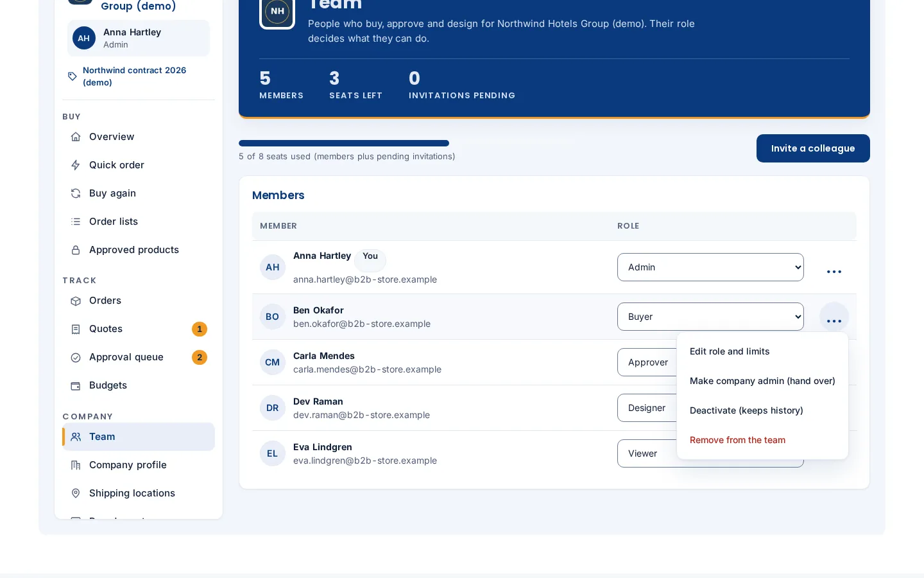Open Anna Hartley's row three-dot menu
The height and width of the screenshot is (578, 924).
(834, 272)
